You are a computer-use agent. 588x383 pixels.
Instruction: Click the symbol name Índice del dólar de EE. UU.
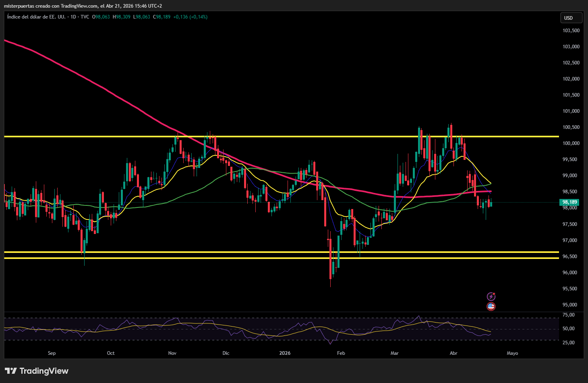36,17
